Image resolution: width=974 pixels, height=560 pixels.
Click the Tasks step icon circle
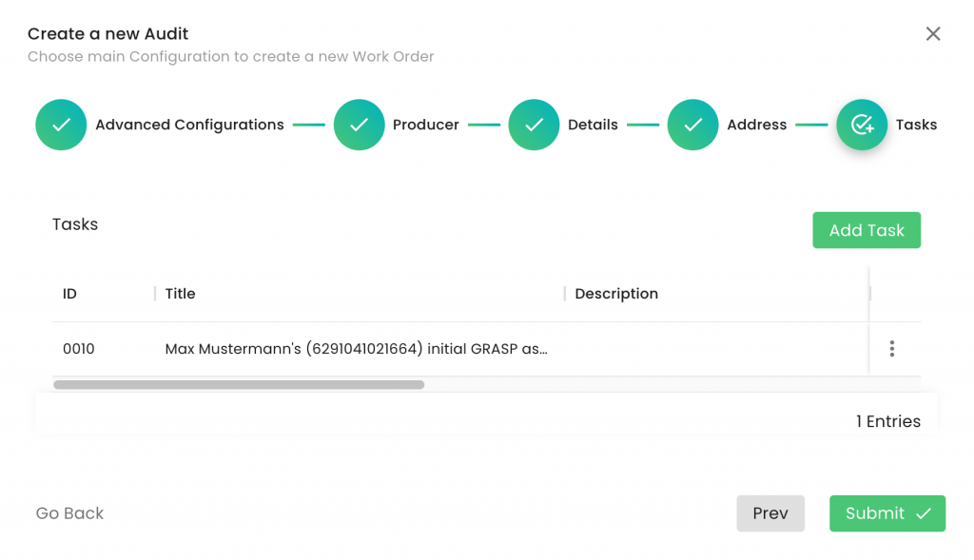coord(862,125)
